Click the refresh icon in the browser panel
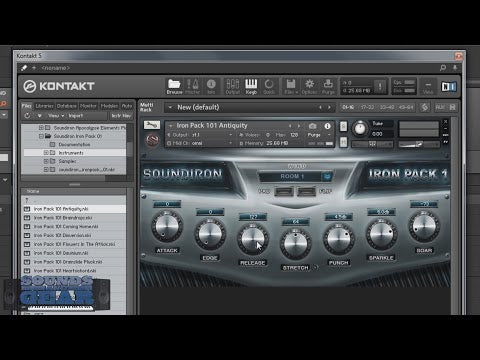Viewport: 480px width, 360px height. coord(27,116)
